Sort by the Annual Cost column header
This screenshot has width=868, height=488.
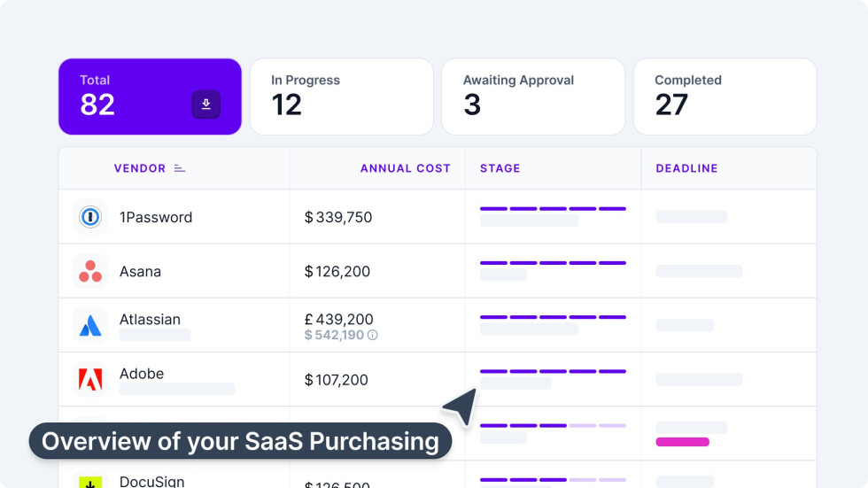pos(405,168)
